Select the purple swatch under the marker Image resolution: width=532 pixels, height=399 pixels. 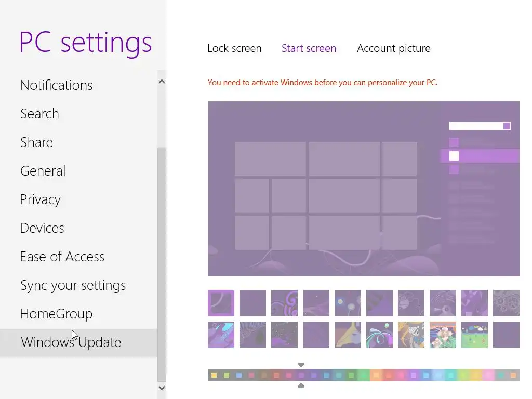301,375
